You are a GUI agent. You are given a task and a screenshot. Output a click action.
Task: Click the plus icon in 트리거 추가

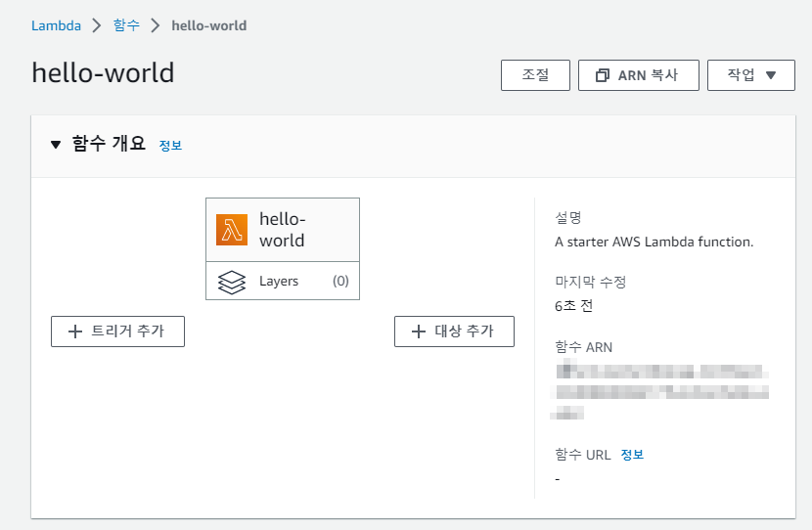pyautogui.click(x=75, y=331)
